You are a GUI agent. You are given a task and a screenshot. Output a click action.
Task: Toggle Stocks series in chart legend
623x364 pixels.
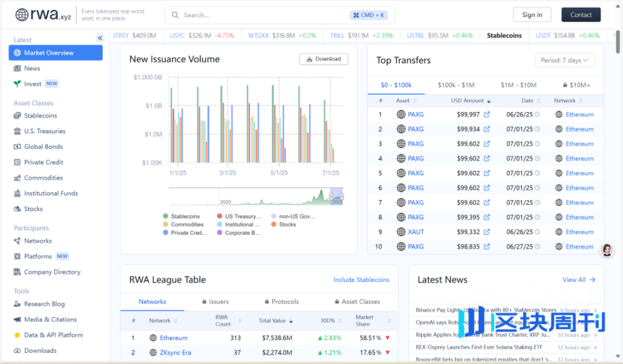point(283,224)
